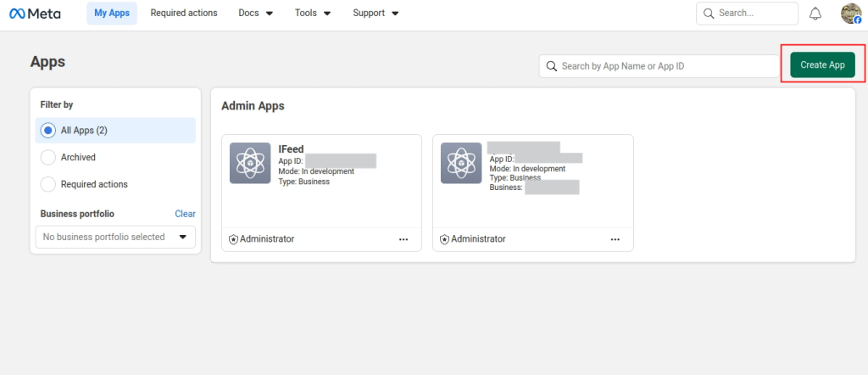Click the Filter by heading
The width and height of the screenshot is (868, 375).
[x=57, y=104]
